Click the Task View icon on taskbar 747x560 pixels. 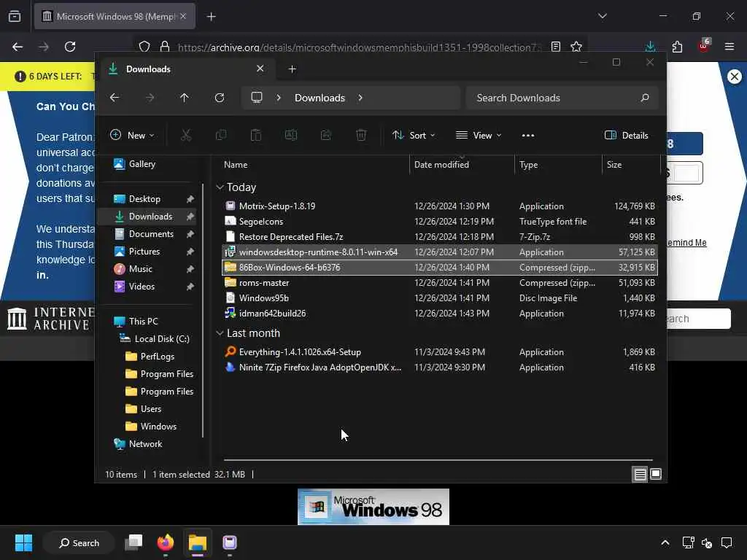click(133, 542)
